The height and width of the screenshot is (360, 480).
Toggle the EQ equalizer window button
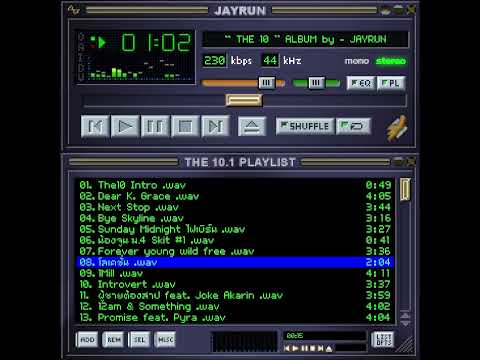[x=361, y=83]
